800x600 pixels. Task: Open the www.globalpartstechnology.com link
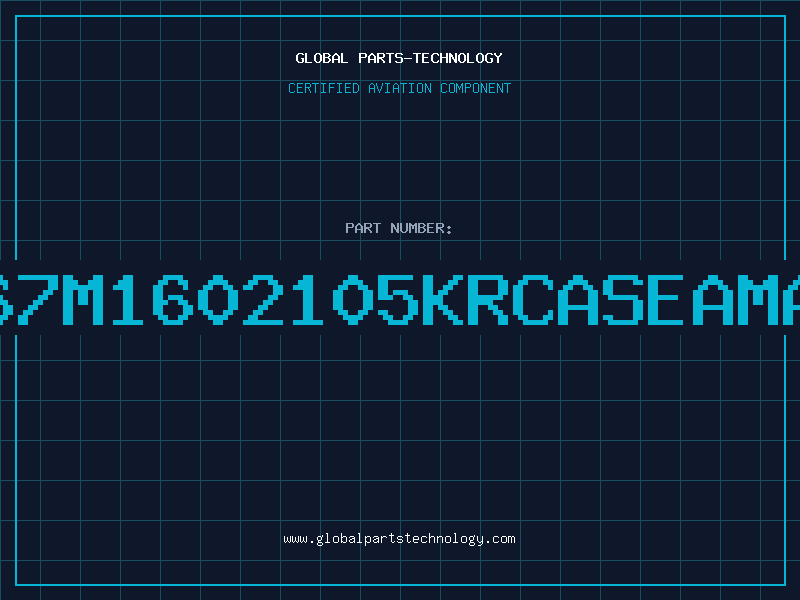399,539
